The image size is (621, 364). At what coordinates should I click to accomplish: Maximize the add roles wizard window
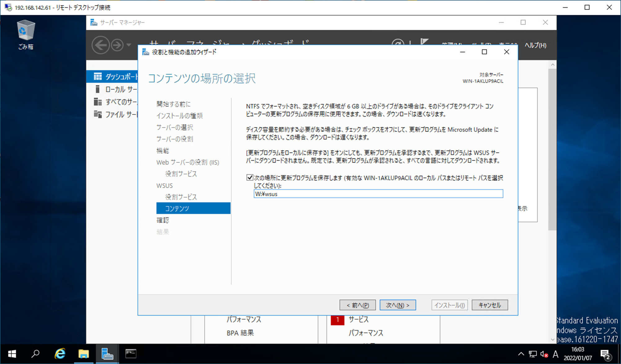pyautogui.click(x=484, y=52)
